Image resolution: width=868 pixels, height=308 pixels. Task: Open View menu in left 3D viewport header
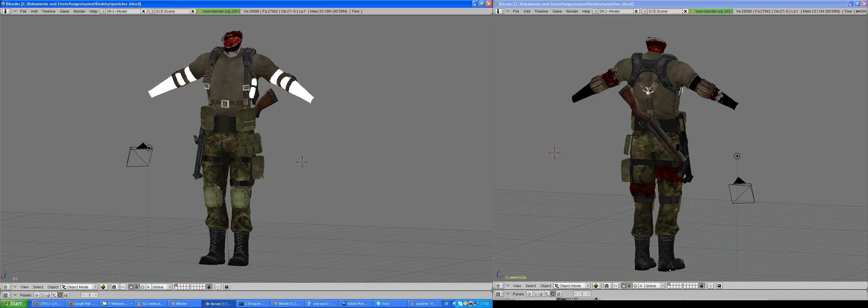24,287
